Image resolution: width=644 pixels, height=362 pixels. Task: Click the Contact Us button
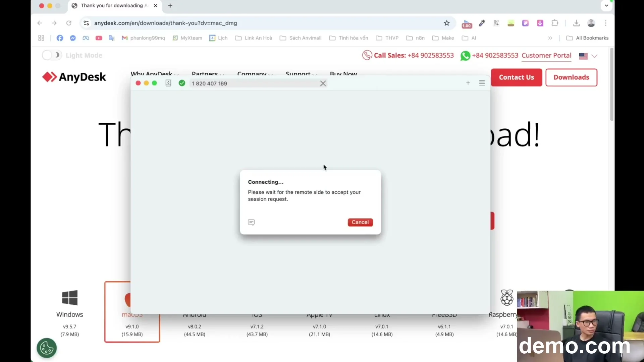pyautogui.click(x=517, y=77)
